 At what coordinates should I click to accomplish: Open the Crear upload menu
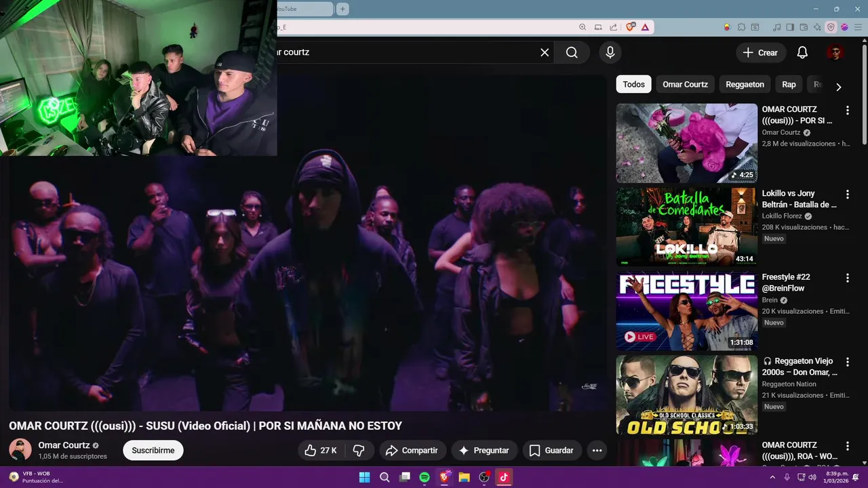point(760,52)
